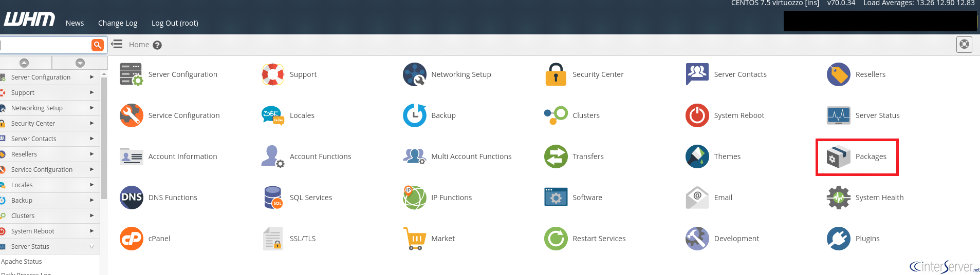Open the Themes paint icon
Image resolution: width=980 pixels, height=275 pixels.
(697, 156)
